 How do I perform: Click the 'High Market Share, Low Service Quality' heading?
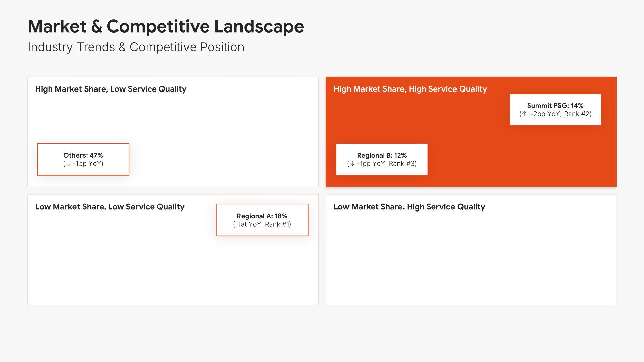click(x=111, y=89)
